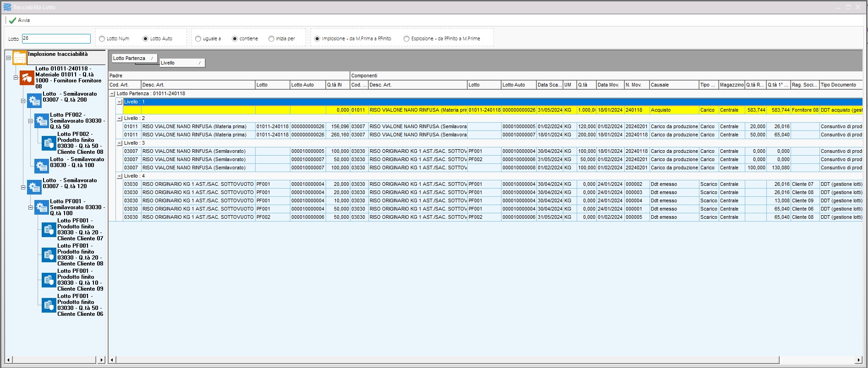Sort by the Data Mov. column header
Viewport: 868px width, 368px height.
point(610,85)
